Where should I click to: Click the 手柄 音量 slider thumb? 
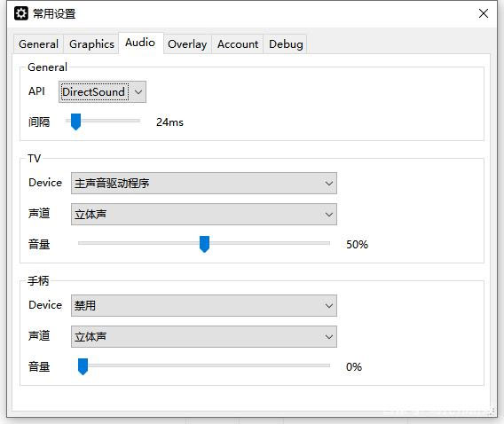coord(83,366)
